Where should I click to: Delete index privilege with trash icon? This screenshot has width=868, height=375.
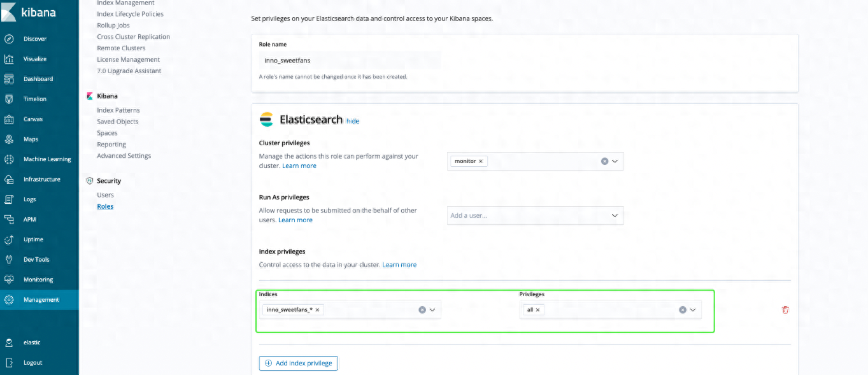pos(785,310)
